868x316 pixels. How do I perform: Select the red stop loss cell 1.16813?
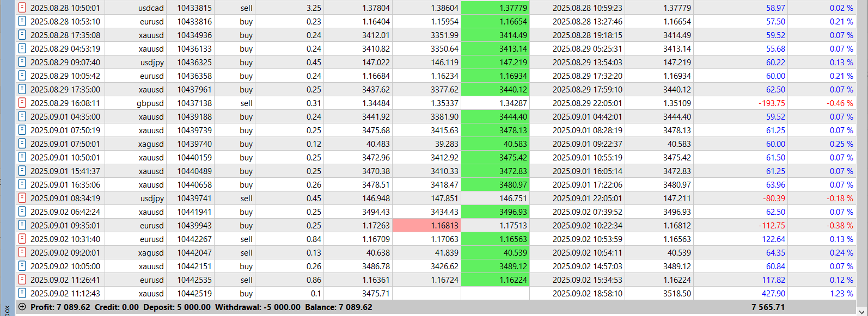click(x=427, y=225)
